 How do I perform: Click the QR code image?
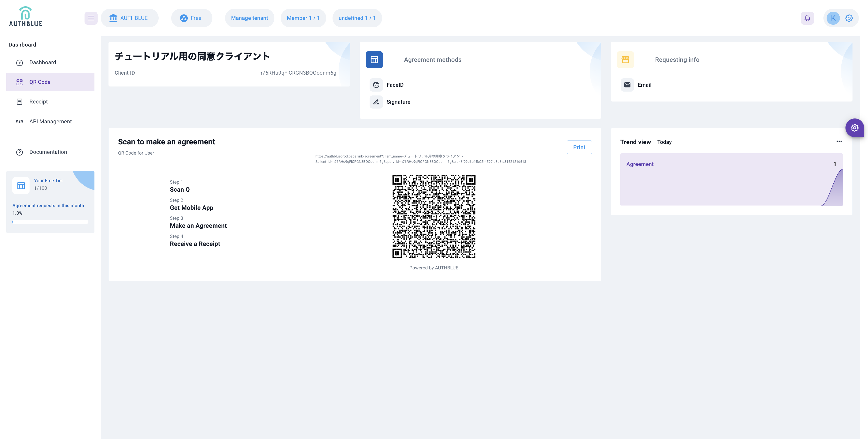434,216
